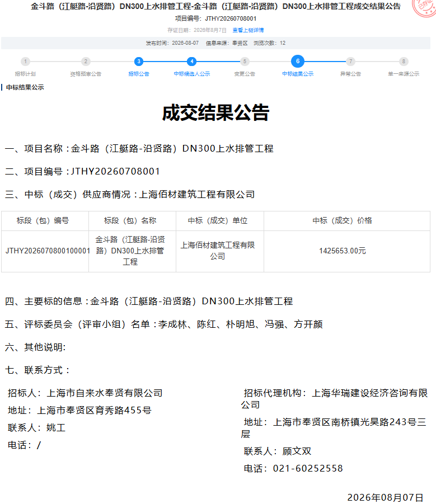Open the 变更公告 step label
Image resolution: width=436 pixels, height=504 pixels.
245,74
